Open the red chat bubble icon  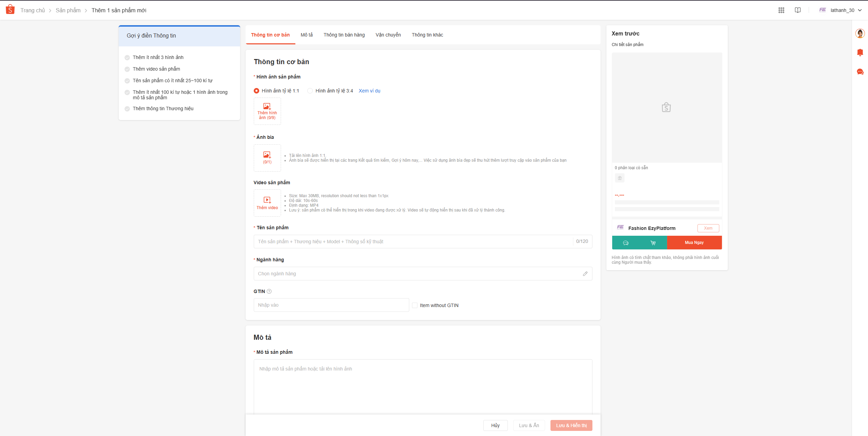tap(860, 72)
